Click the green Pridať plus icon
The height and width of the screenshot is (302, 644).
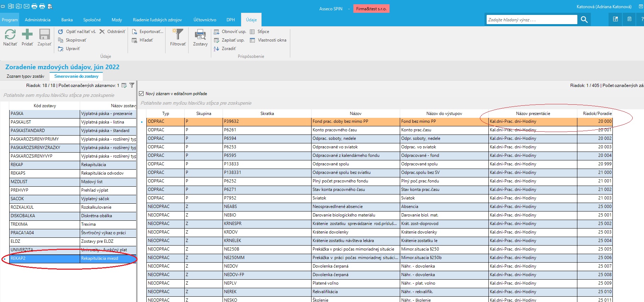[x=27, y=34]
